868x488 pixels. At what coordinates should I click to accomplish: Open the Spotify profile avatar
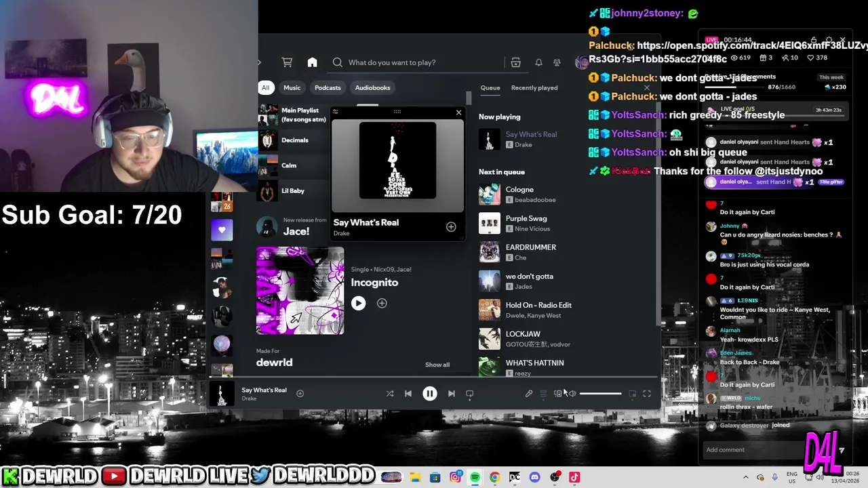(581, 62)
